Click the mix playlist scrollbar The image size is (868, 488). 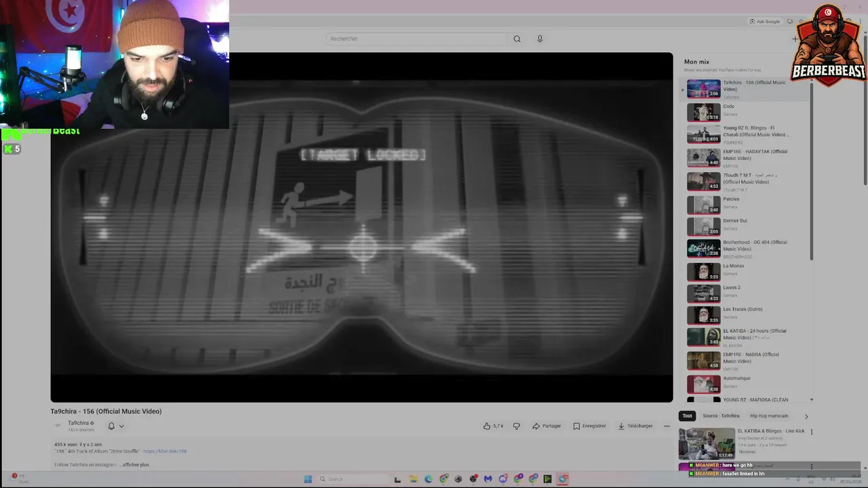point(811,173)
